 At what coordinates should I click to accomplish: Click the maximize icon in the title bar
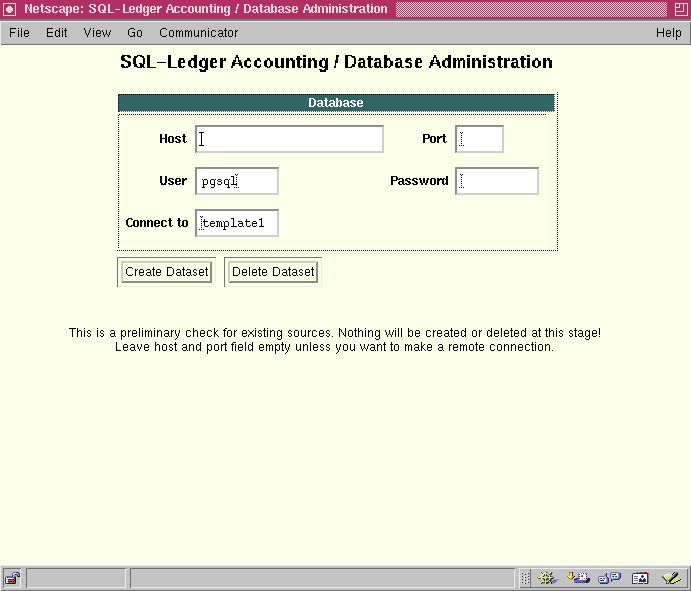click(681, 9)
